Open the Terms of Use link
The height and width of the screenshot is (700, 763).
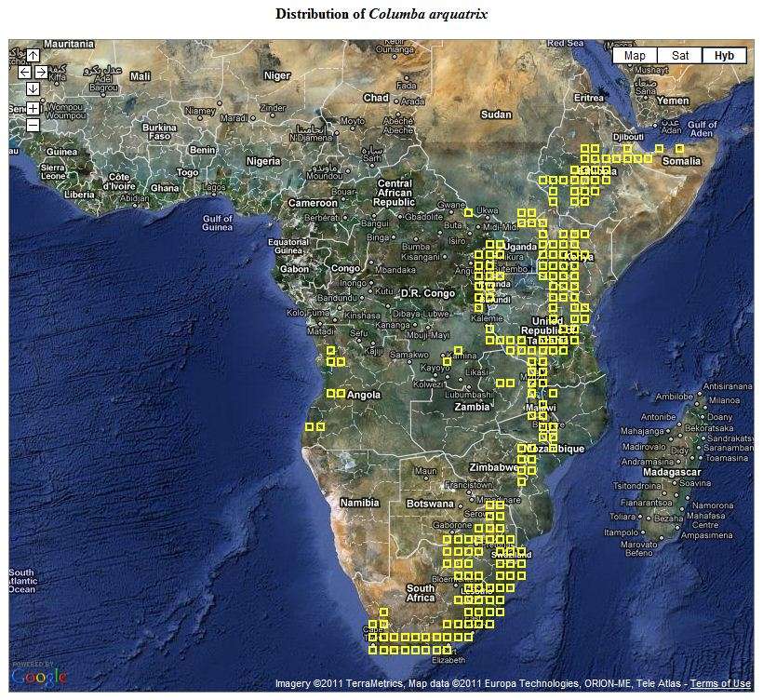[720, 684]
